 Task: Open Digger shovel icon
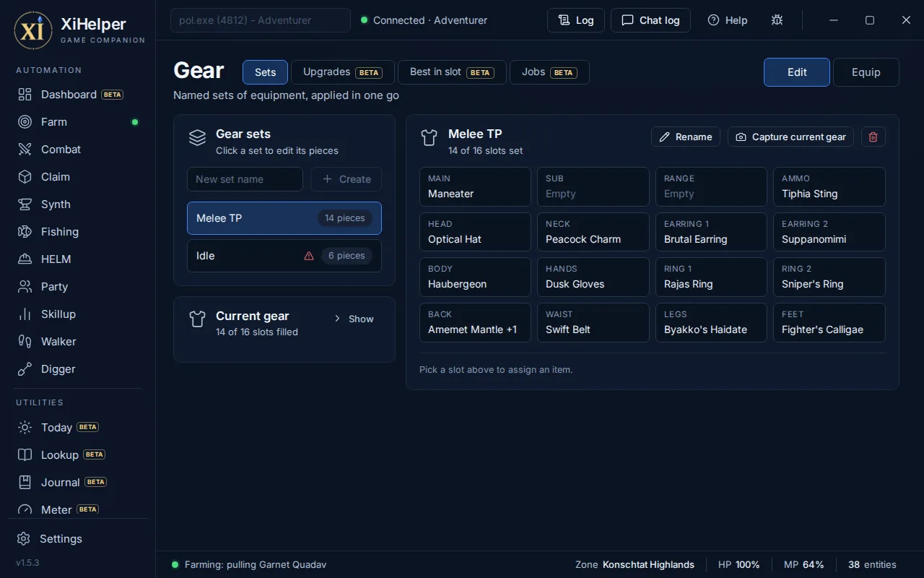tap(25, 369)
